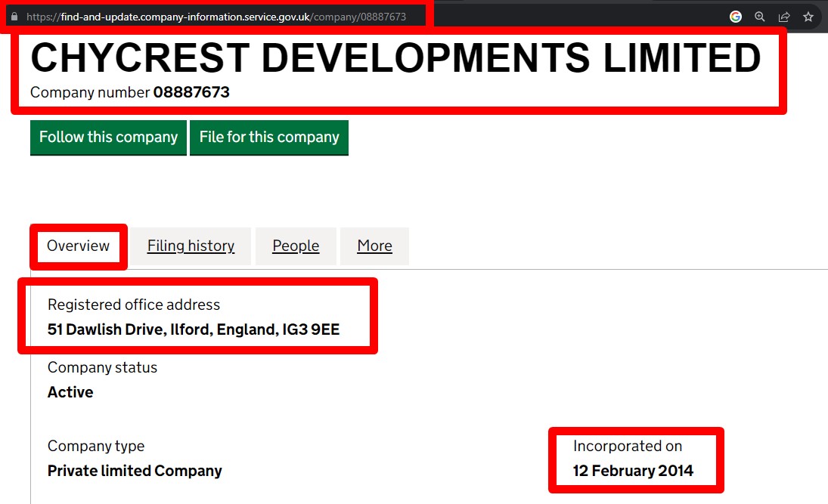Click the File for this company button
Viewport: 828px width, 504px height.
coord(268,138)
